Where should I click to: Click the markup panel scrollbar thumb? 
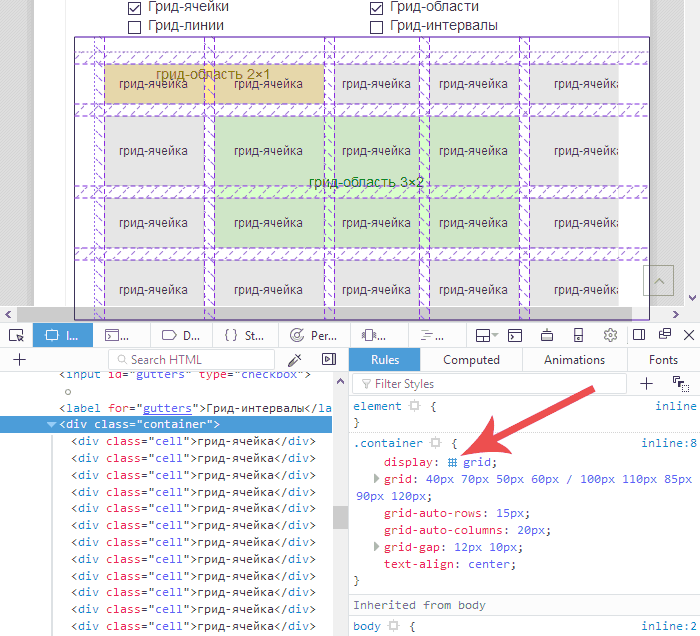(x=340, y=517)
